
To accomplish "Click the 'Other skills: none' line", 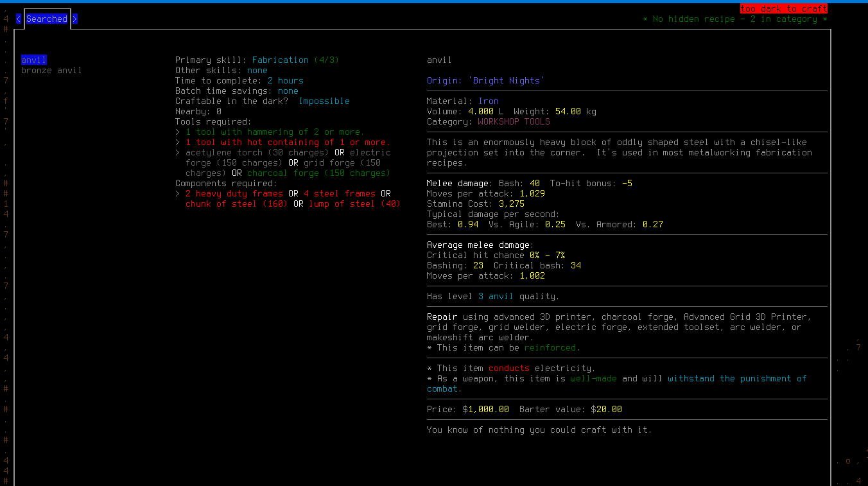I will tap(221, 71).
